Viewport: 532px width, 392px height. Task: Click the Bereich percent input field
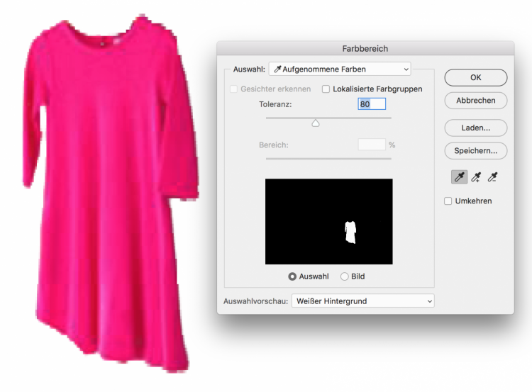pos(372,145)
